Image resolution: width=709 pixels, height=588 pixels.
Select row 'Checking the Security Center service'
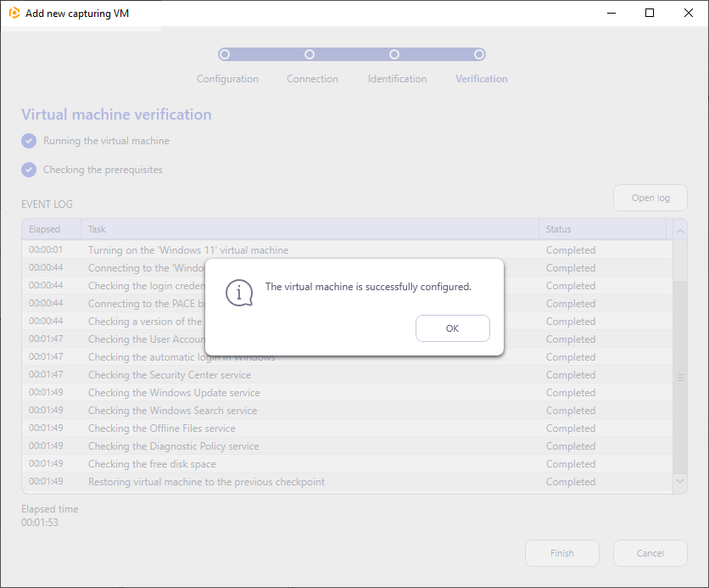point(347,375)
